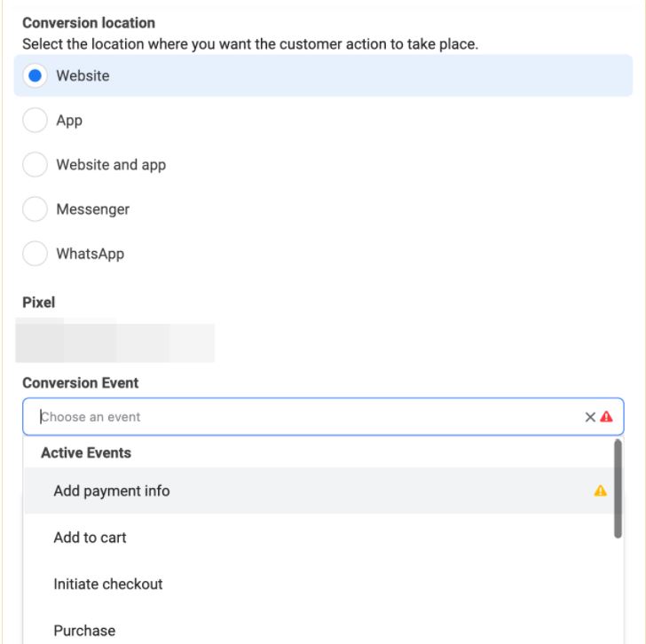Select the App conversion location
The width and height of the screenshot is (646, 644).
(35, 121)
